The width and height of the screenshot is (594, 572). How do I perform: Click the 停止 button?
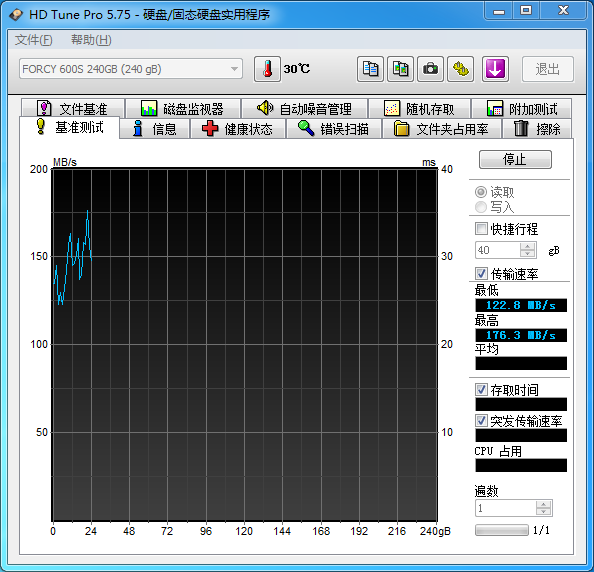click(515, 159)
